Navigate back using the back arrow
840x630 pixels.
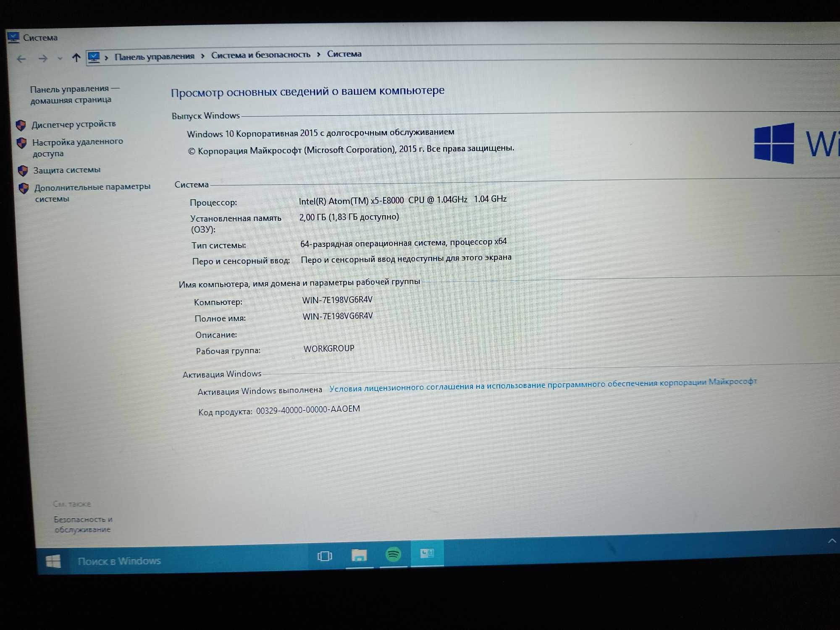(x=19, y=55)
